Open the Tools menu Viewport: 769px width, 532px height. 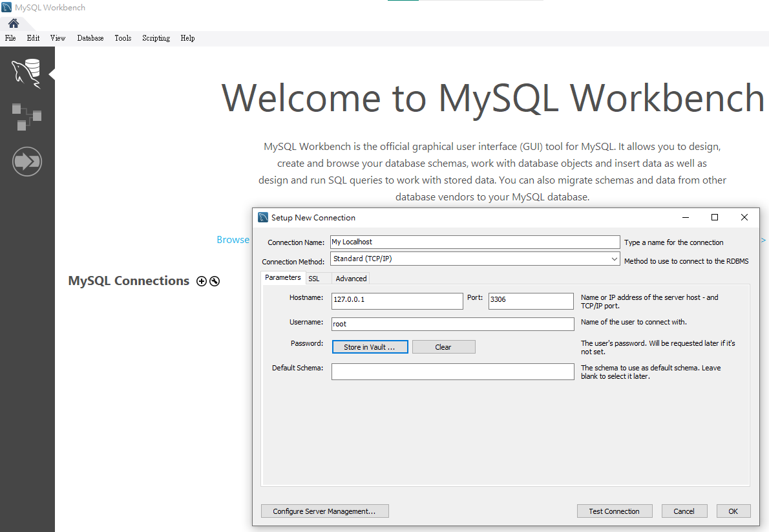click(x=123, y=38)
